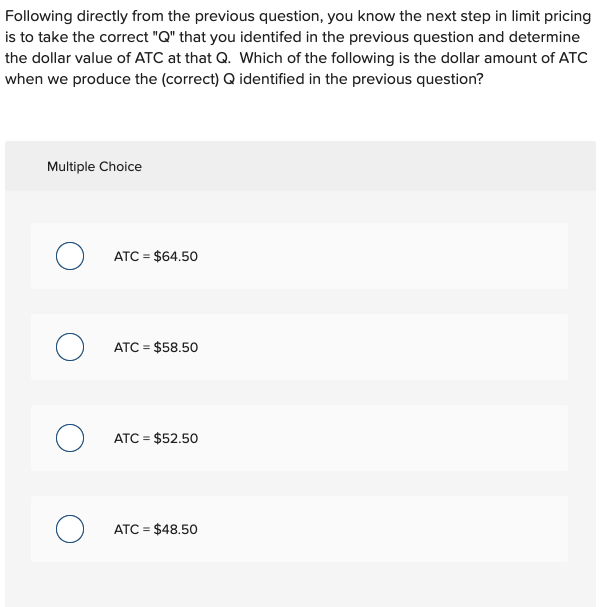This screenshot has height=607, width=602.
Task: Click the "Multiple Choice" heading
Action: (x=94, y=167)
